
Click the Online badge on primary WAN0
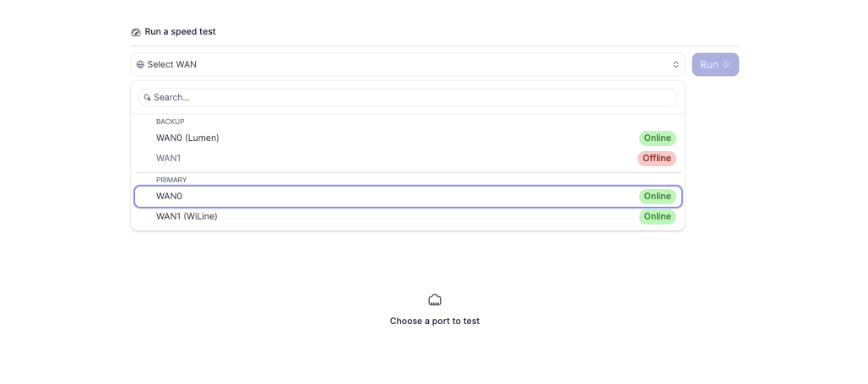coord(657,197)
